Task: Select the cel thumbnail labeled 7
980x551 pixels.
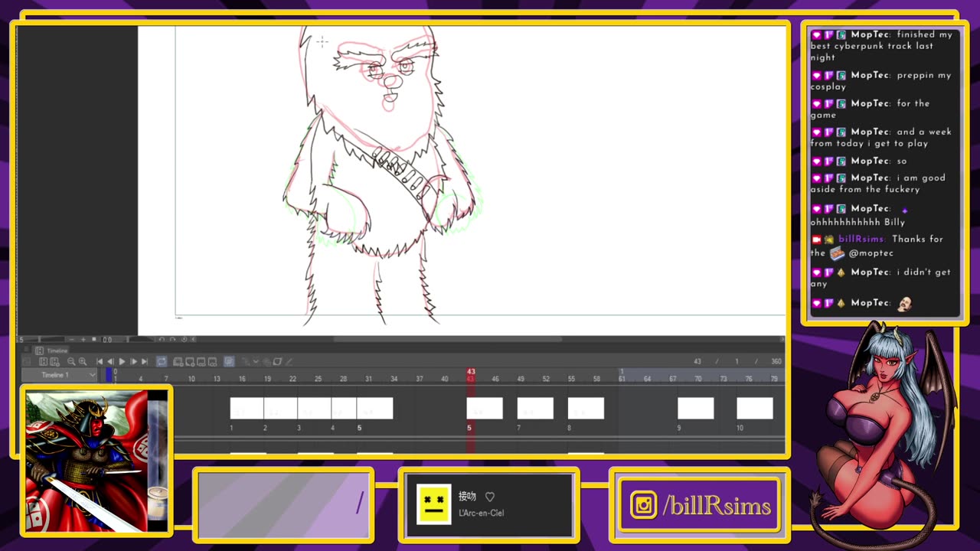Action: 535,408
